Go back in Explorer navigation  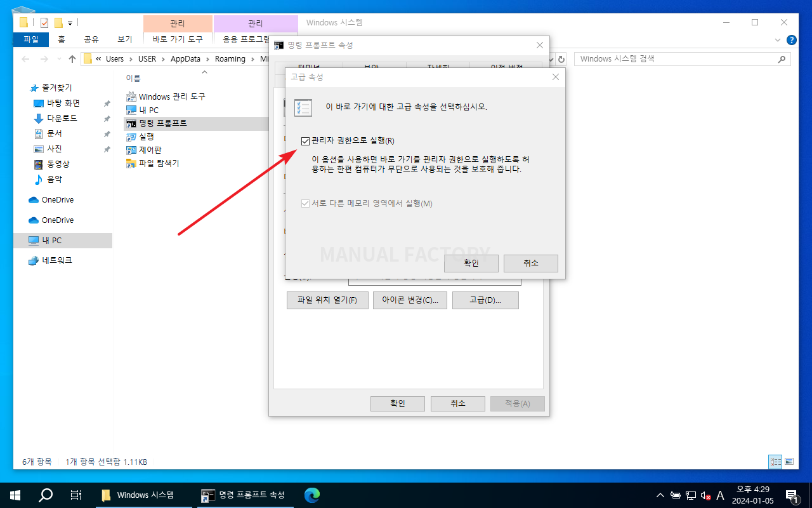tap(25, 59)
